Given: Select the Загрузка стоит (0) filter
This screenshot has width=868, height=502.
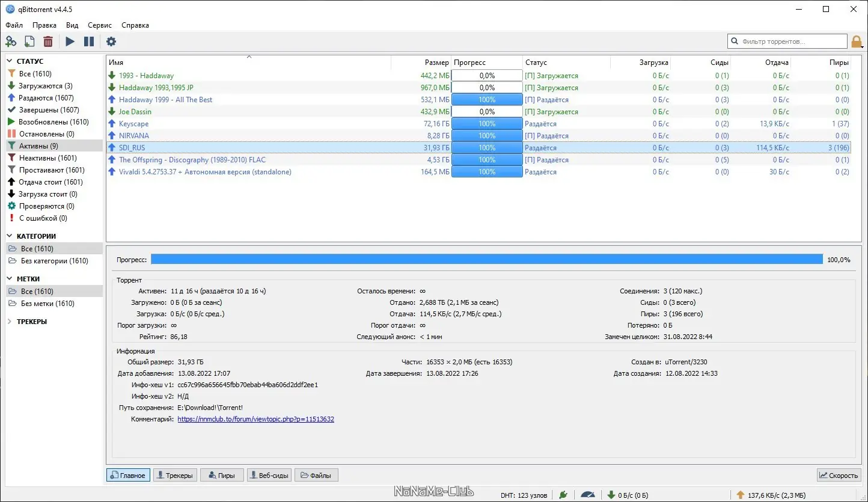Looking at the screenshot, I should 54,194.
